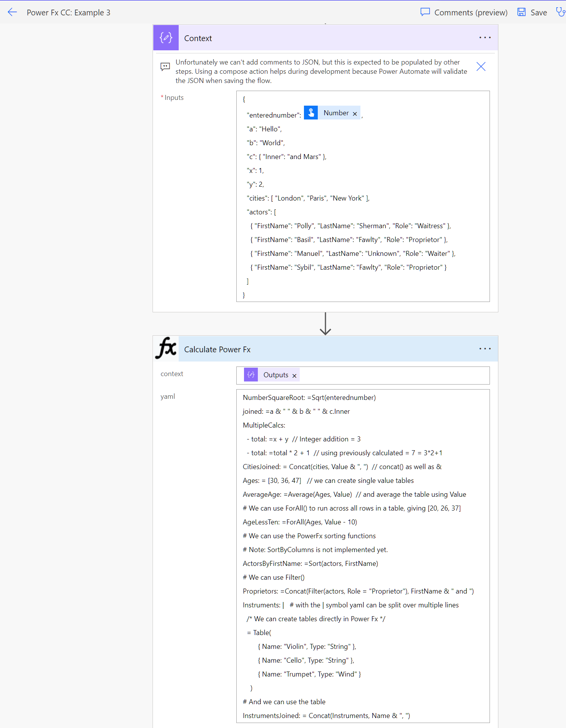Viewport: 566px width, 728px height.
Task: Click the Instruments multi-line yaml line
Action: click(351, 605)
